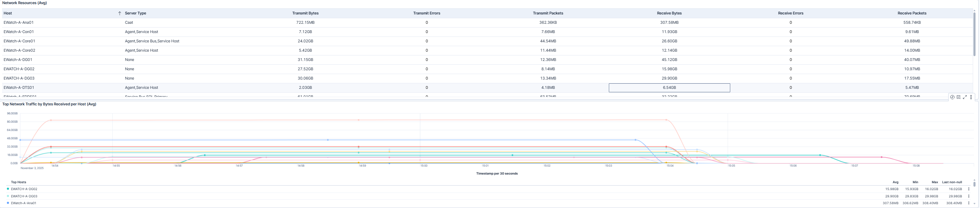Click the network table's vertical scrollbar
This screenshot has width=980, height=208.
[x=974, y=34]
